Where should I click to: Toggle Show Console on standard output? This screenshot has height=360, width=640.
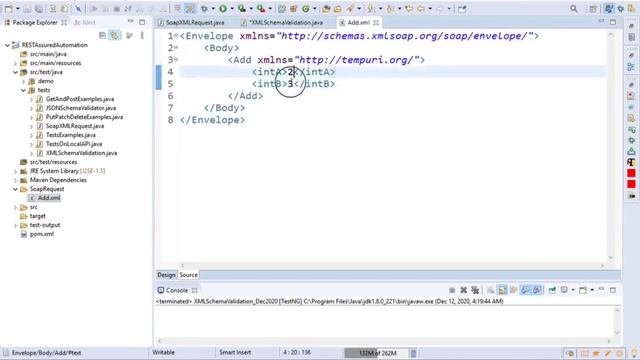[525, 290]
